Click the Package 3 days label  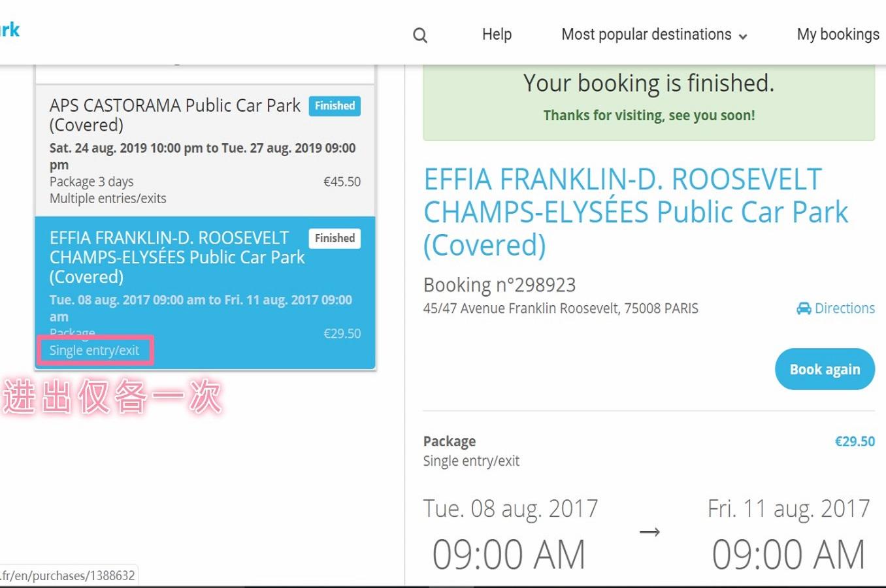pyautogui.click(x=91, y=182)
